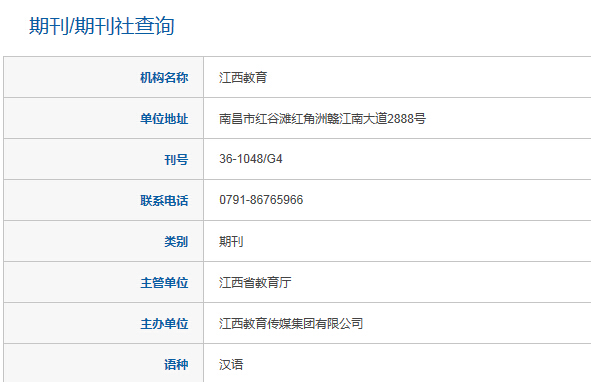Select the journal number 36-1048/G4

(x=251, y=159)
